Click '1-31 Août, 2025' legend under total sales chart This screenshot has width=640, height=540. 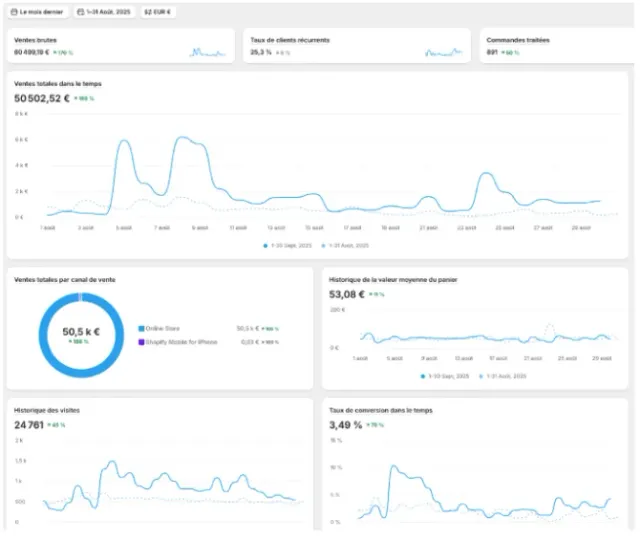pos(345,246)
